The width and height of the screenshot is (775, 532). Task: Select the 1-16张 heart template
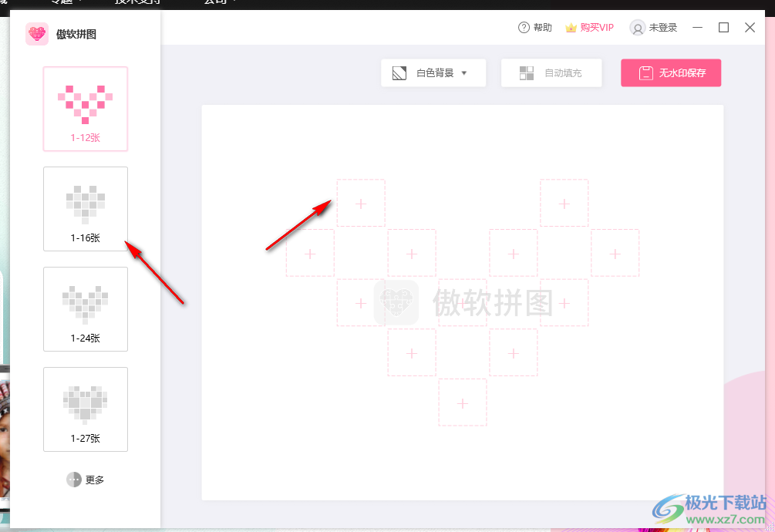pos(85,208)
